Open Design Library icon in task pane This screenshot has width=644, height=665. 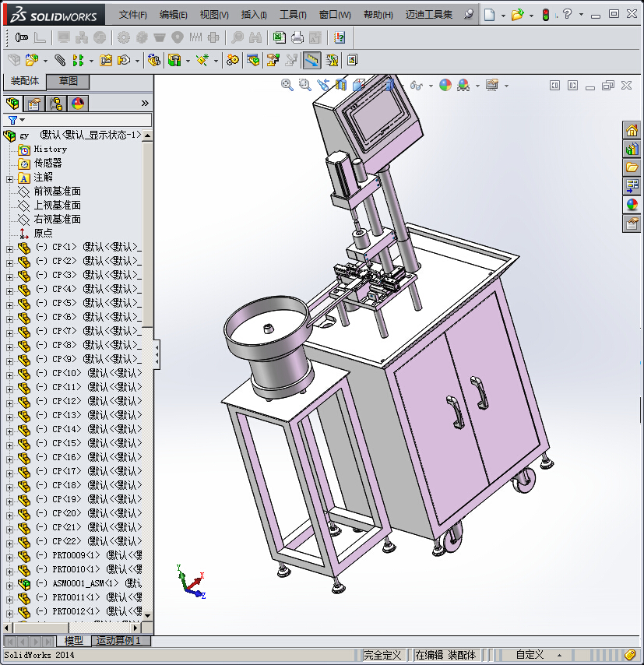point(632,149)
